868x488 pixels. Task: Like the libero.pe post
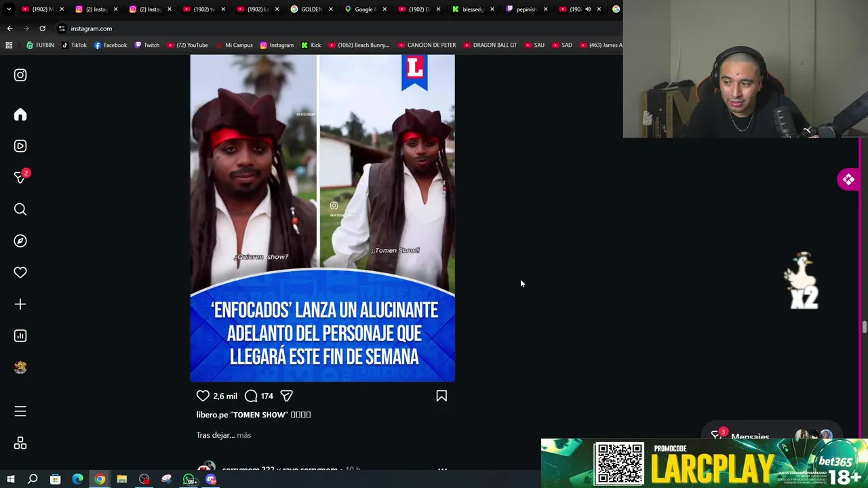[x=203, y=396]
